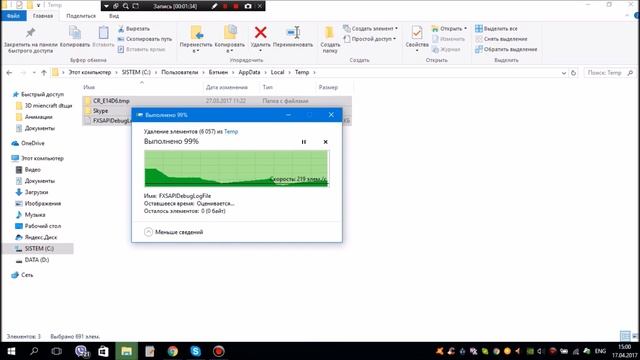Open the Task View taskbar icon
Screen dimensions: 640x360
[x=57, y=351]
